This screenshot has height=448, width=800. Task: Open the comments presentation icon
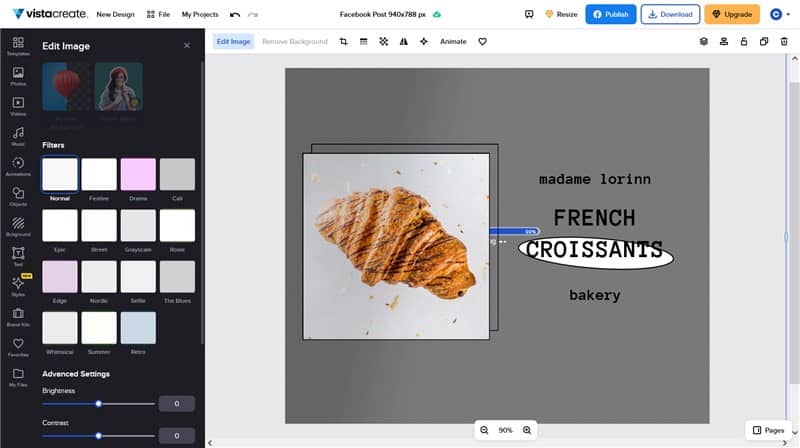tap(529, 14)
